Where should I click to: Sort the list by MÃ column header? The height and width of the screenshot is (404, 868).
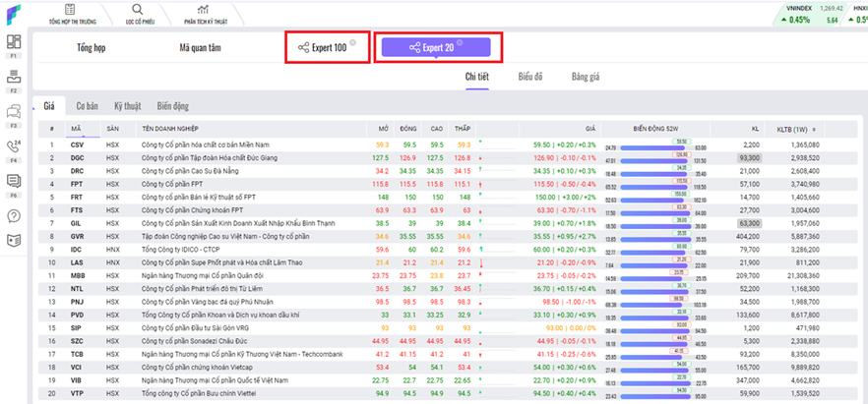click(x=77, y=129)
